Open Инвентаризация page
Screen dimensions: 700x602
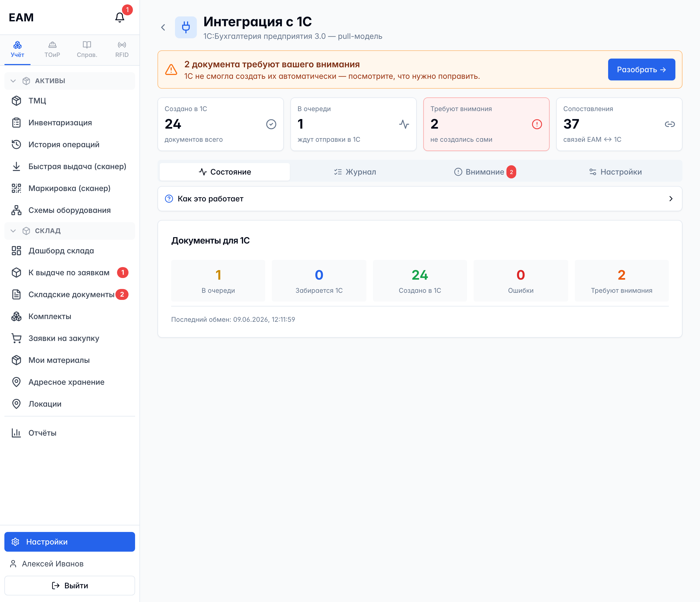[70, 123]
